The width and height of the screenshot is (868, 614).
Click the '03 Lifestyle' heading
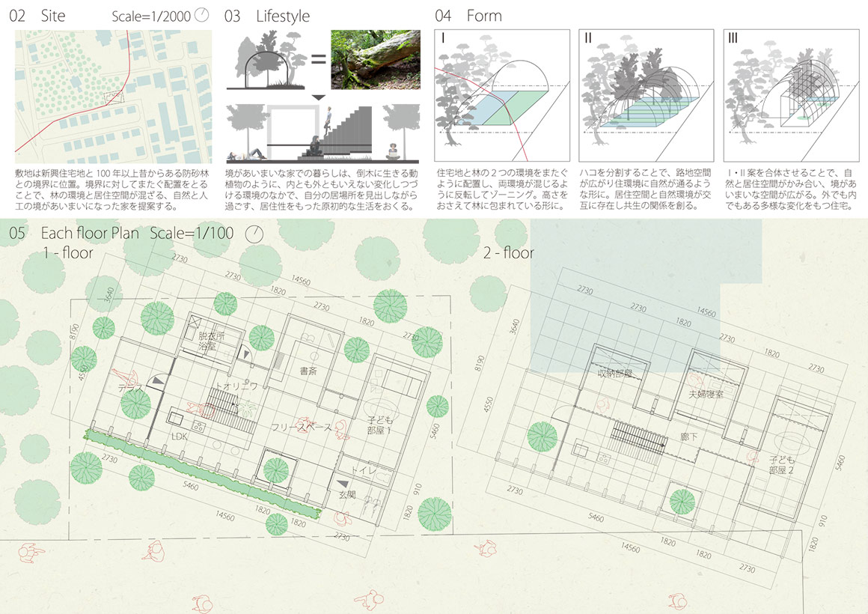click(x=267, y=16)
